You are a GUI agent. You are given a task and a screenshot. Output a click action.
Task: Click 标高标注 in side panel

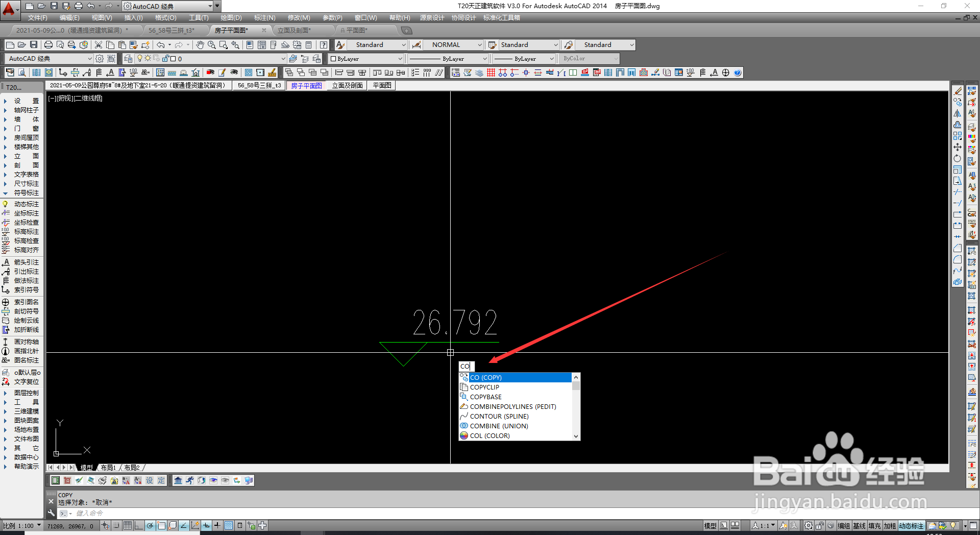26,232
